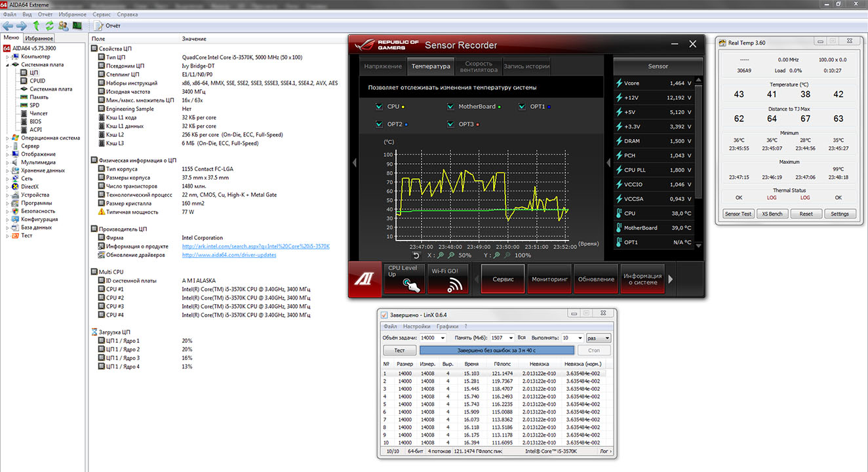Click the Информация о системе button
Screen dimensions: 868x472
(642, 279)
